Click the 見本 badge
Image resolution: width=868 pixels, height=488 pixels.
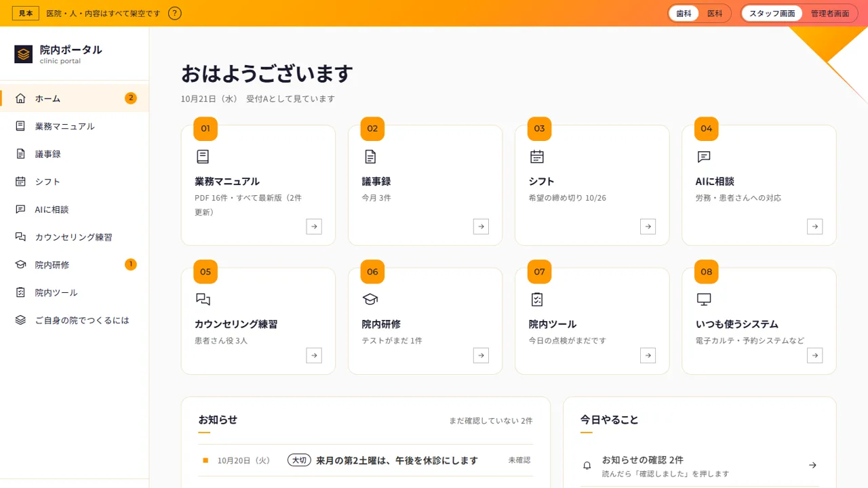tap(26, 14)
